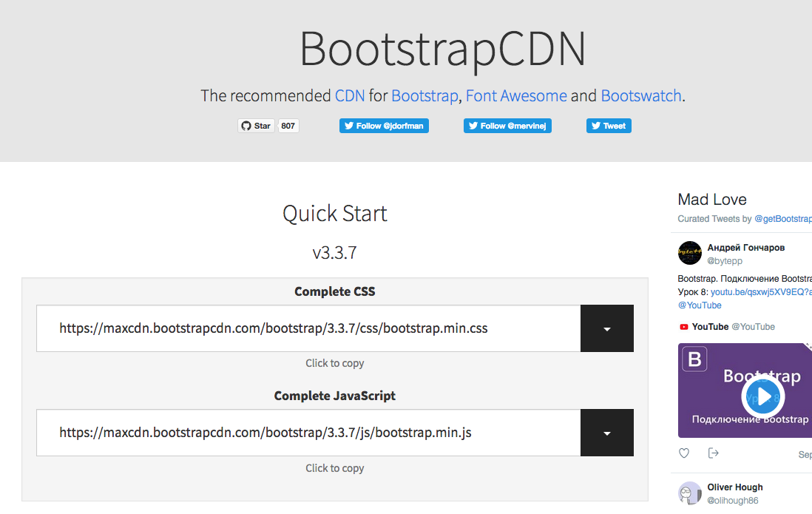
Task: Click 'Click to copy' under JavaScript field
Action: click(335, 468)
